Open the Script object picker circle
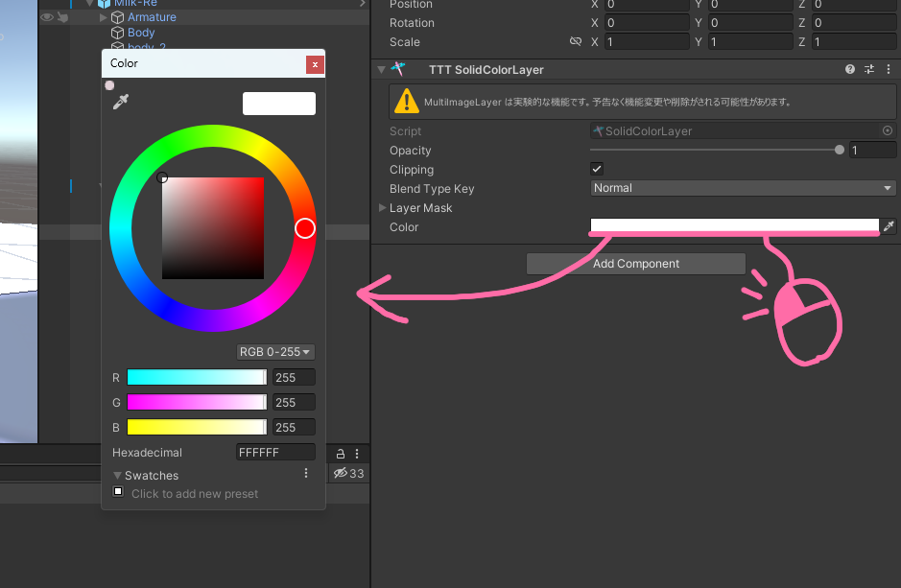Screen dimensions: 901x588 click(x=888, y=130)
